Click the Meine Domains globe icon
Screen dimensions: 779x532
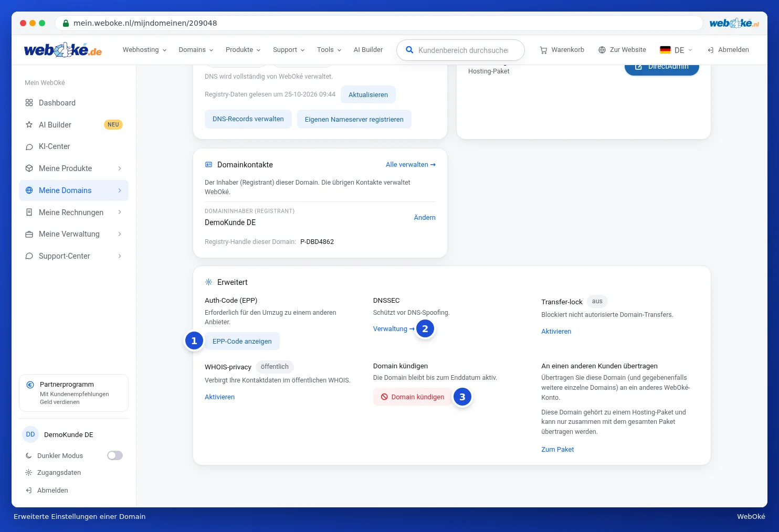(29, 190)
